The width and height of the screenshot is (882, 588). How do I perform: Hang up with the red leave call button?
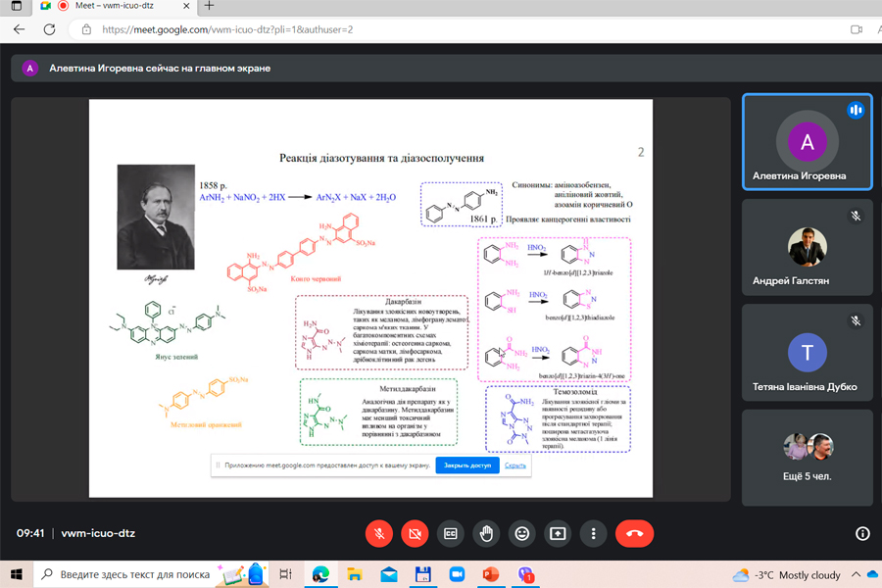coord(634,533)
